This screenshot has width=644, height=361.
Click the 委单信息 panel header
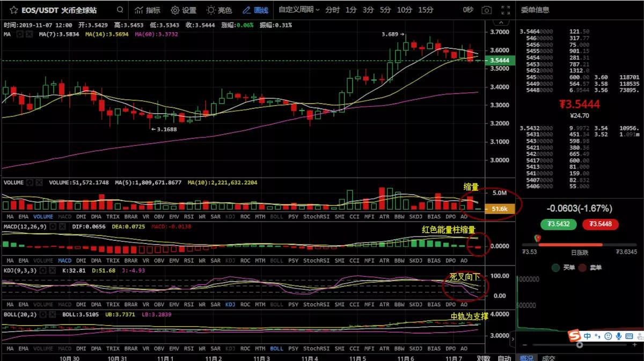click(x=535, y=10)
